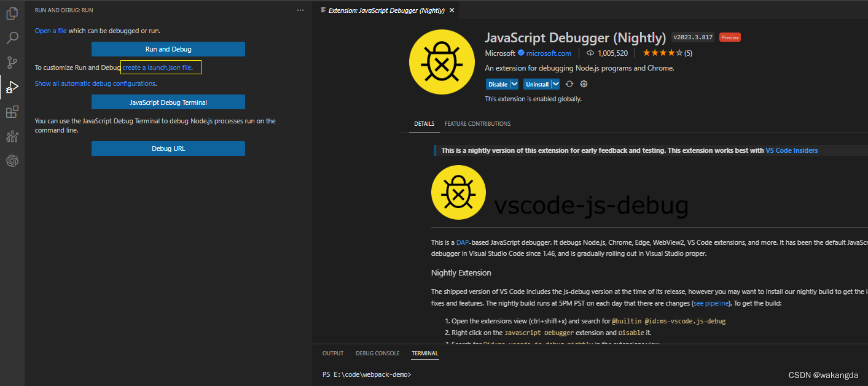Screen dimensions: 868x386
Task: Click 'create a launch.json file' link
Action: (157, 68)
